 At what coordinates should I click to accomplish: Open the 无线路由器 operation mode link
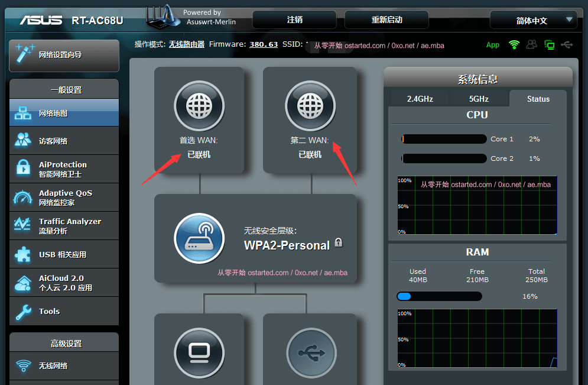pos(186,44)
